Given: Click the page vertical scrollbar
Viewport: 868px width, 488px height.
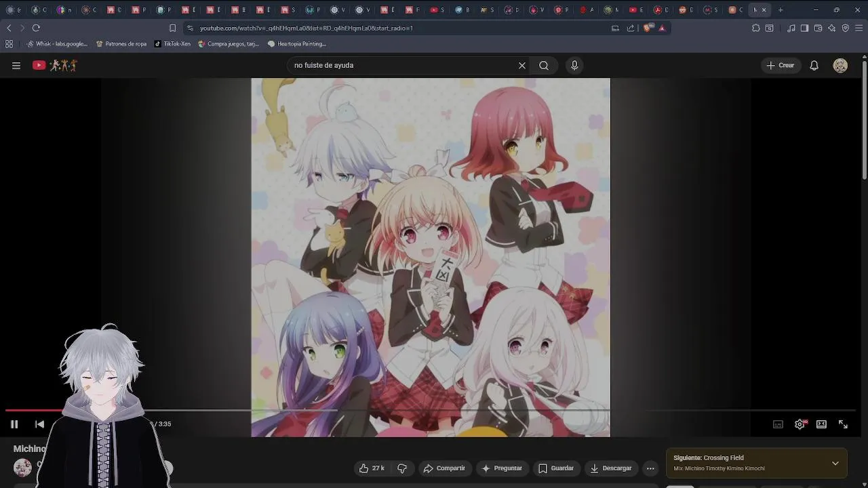Looking at the screenshot, I should coord(865,122).
